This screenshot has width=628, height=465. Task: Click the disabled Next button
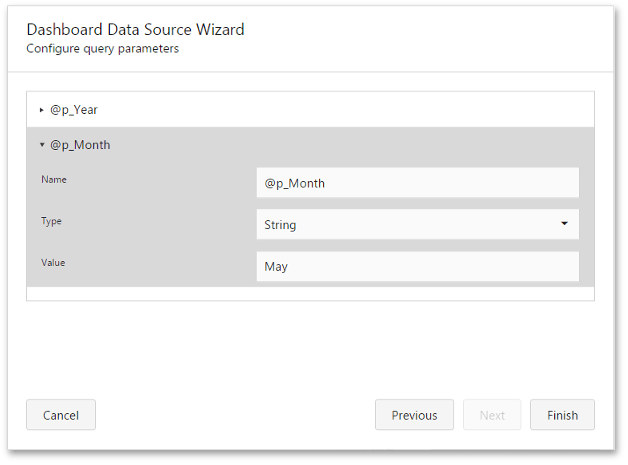[x=492, y=415]
